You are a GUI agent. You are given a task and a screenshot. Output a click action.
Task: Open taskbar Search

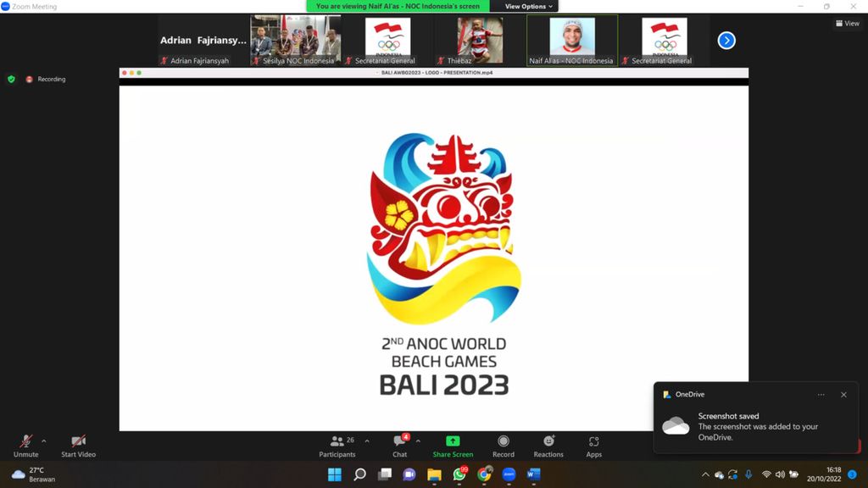tap(359, 474)
